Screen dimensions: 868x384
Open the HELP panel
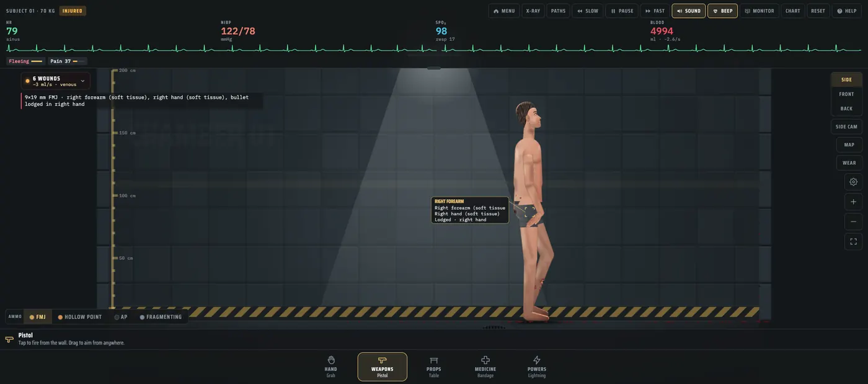pos(846,11)
